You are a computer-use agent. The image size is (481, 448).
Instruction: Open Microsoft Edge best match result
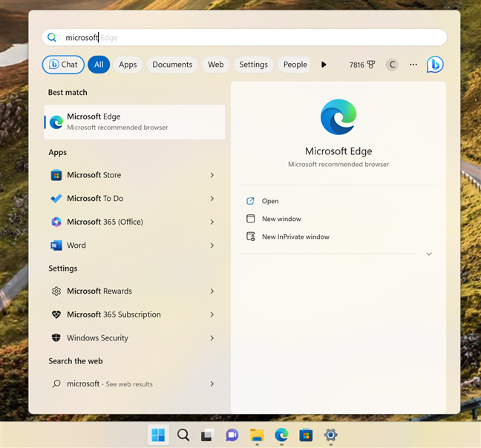point(134,122)
